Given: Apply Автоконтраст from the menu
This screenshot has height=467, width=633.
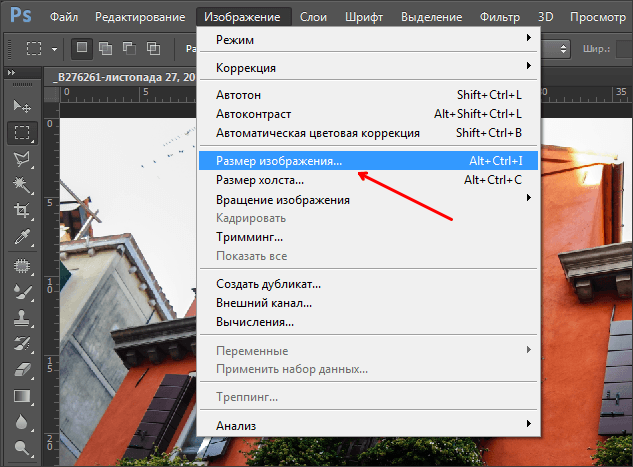Looking at the screenshot, I should coord(368,114).
